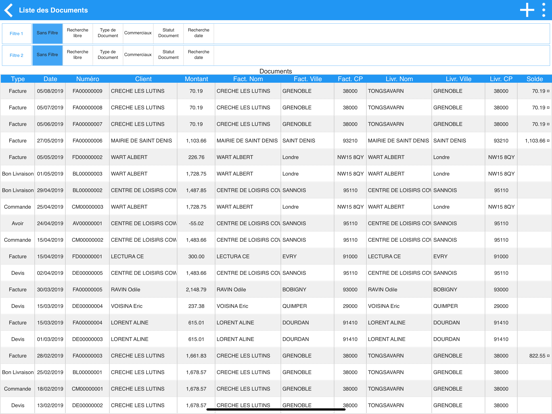Select the MAIRIE DE SAINT DENIS invoice row

(276, 141)
